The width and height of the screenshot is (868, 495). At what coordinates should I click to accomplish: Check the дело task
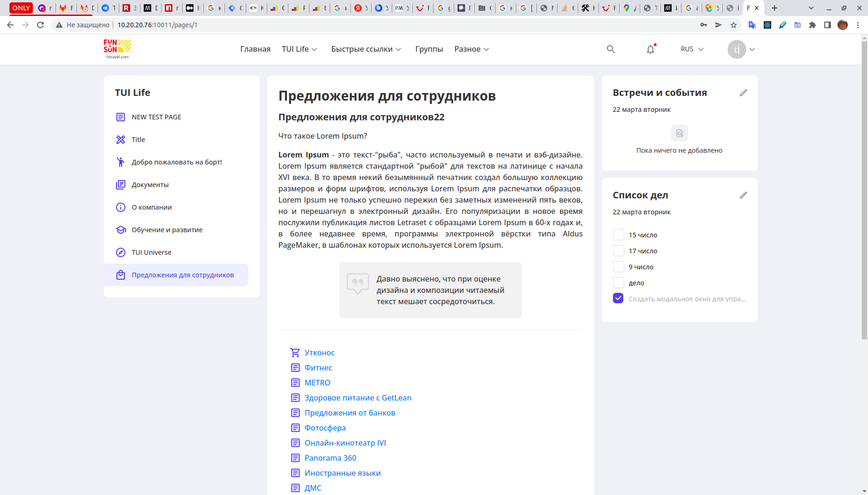(x=619, y=283)
